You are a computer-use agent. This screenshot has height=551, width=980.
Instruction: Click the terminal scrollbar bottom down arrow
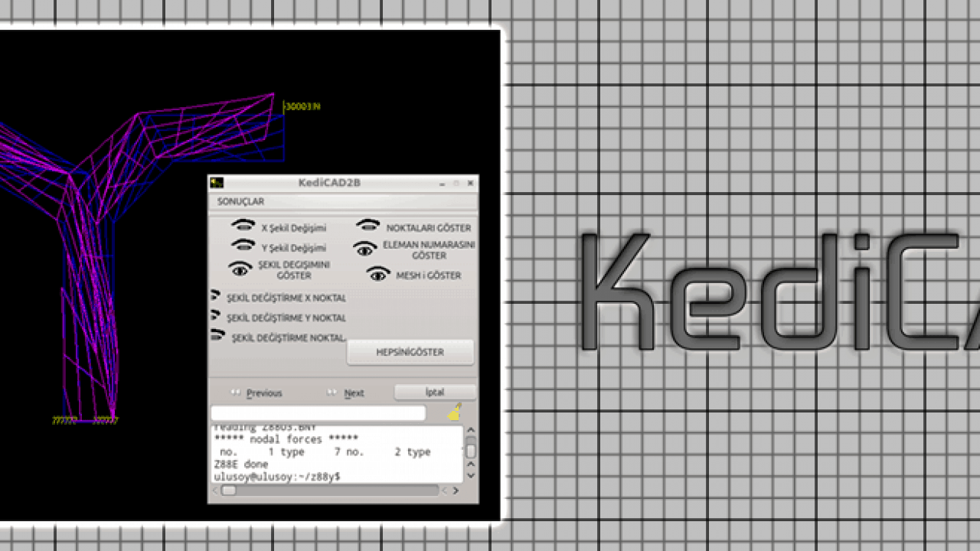pyautogui.click(x=471, y=475)
